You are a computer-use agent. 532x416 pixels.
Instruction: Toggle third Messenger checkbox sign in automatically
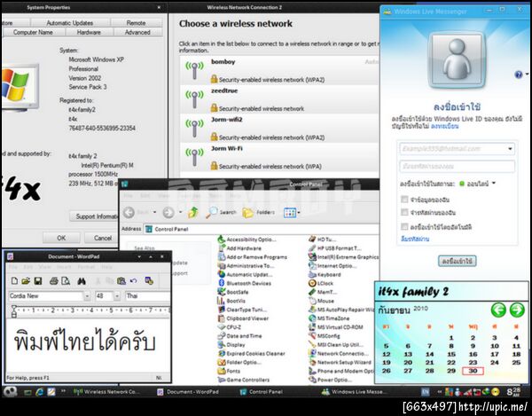404,226
